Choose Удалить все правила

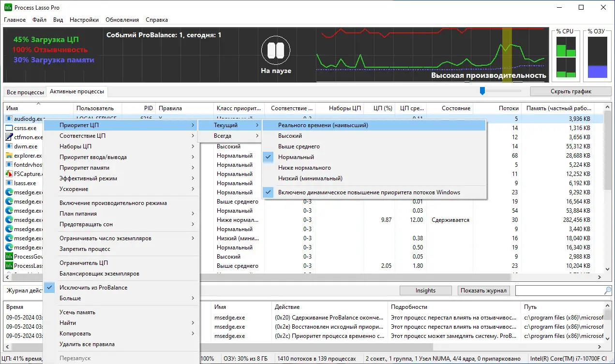point(121,344)
